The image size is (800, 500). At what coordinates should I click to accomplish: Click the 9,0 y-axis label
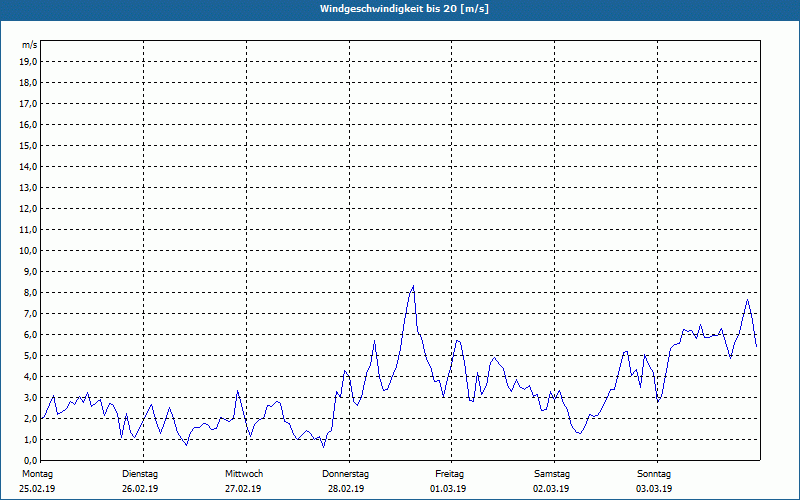pyautogui.click(x=30, y=271)
